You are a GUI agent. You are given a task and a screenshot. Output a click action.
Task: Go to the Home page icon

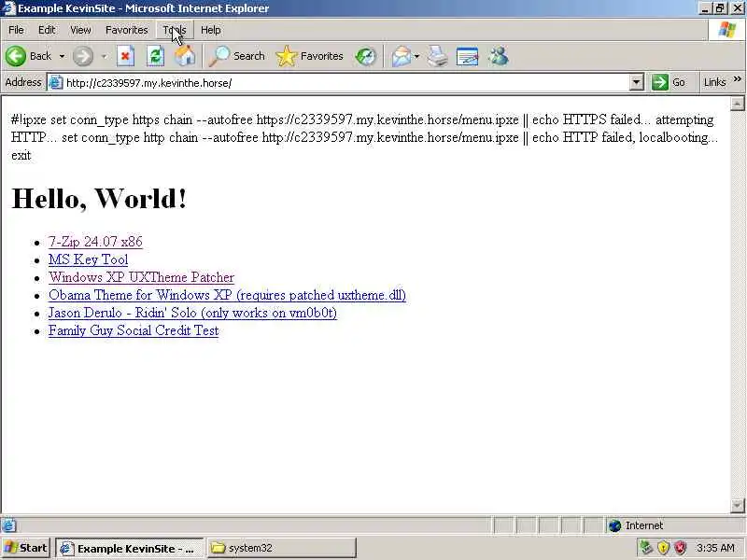(x=185, y=56)
